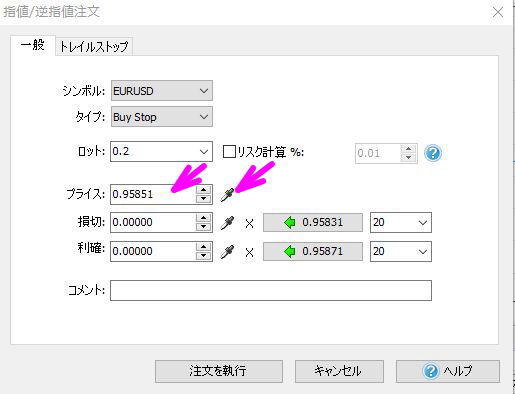Click into the コメント text field
Screen dimensions: 515x394
click(x=271, y=290)
